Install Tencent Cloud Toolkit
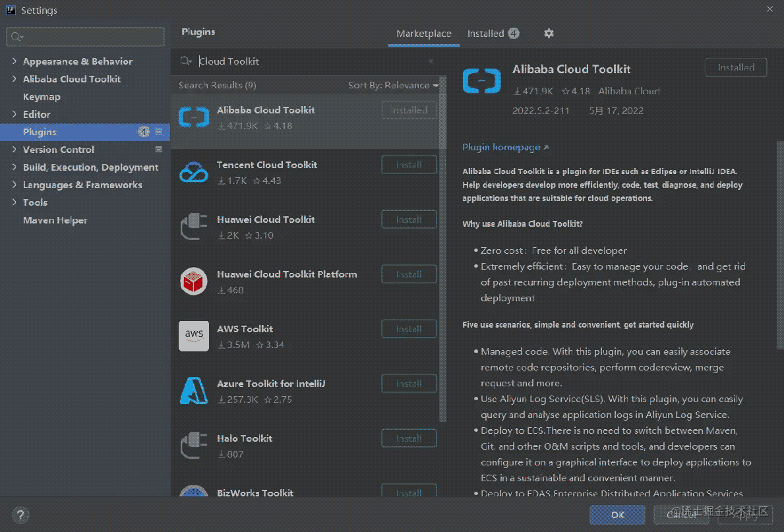Screen dimensions: 784x532 409,165
